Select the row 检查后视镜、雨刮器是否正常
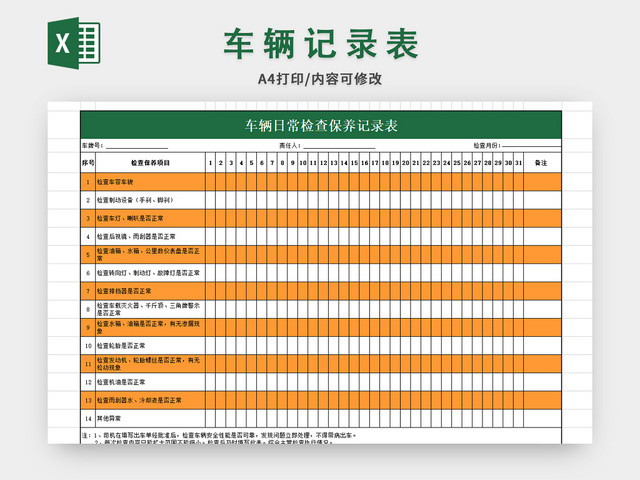 click(321, 236)
